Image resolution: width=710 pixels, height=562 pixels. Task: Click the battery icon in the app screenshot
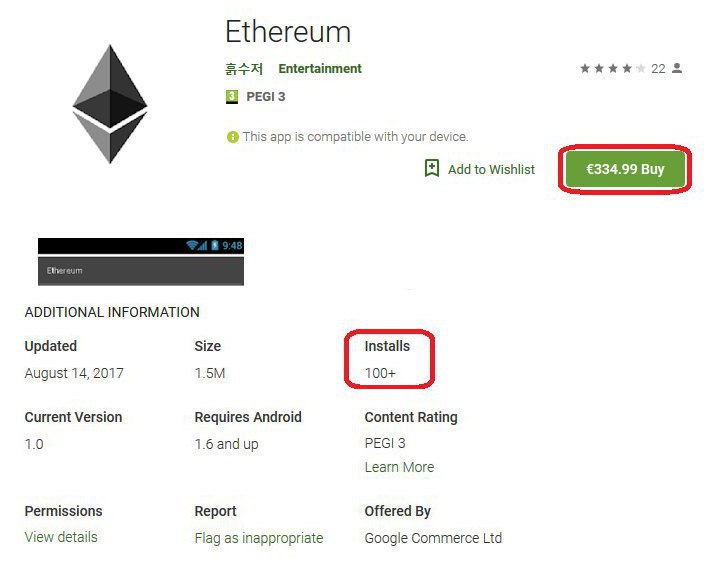click(215, 245)
